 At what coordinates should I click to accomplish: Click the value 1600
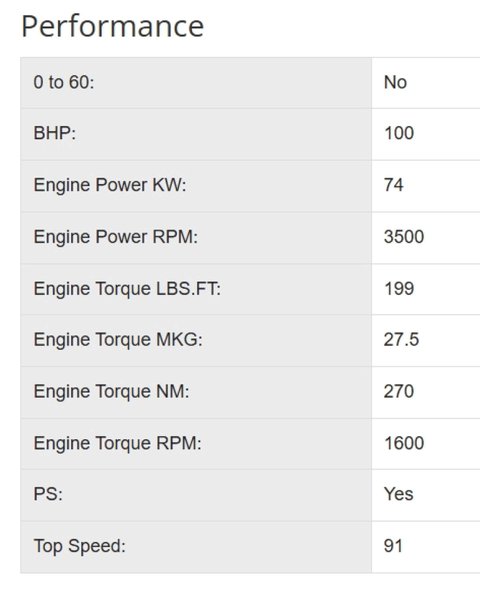click(x=404, y=443)
